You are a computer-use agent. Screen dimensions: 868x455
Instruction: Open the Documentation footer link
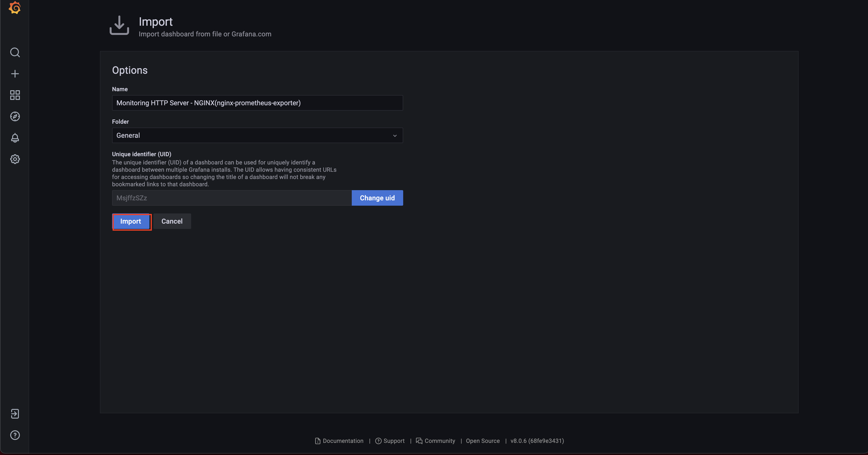click(x=343, y=441)
